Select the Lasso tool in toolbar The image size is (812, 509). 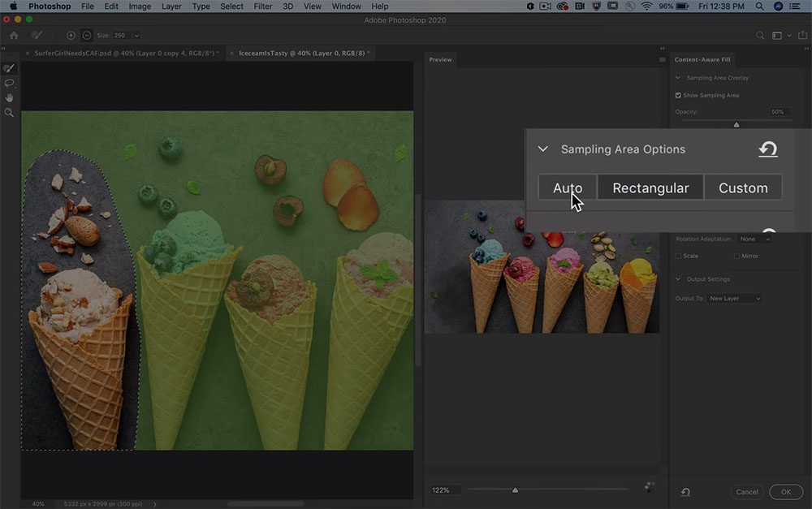click(x=10, y=84)
